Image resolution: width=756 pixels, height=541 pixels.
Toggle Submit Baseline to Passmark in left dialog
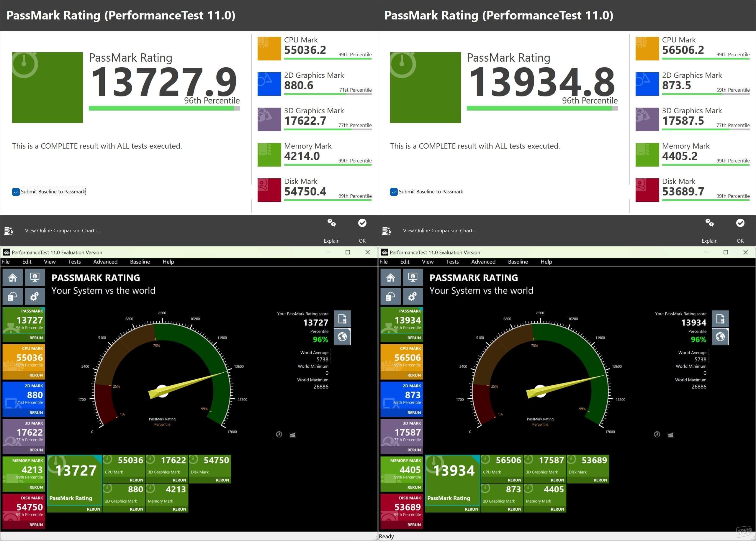(x=16, y=192)
